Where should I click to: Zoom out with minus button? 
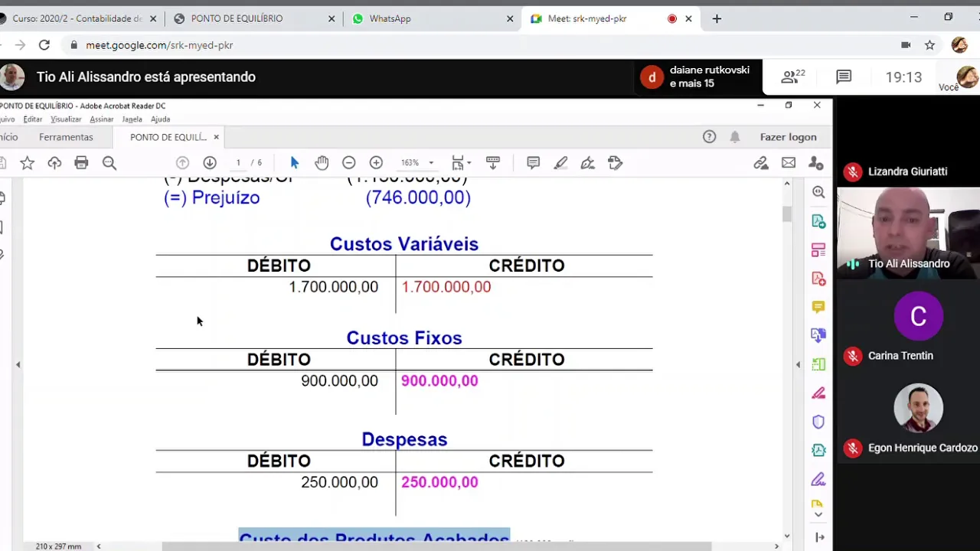click(x=348, y=162)
